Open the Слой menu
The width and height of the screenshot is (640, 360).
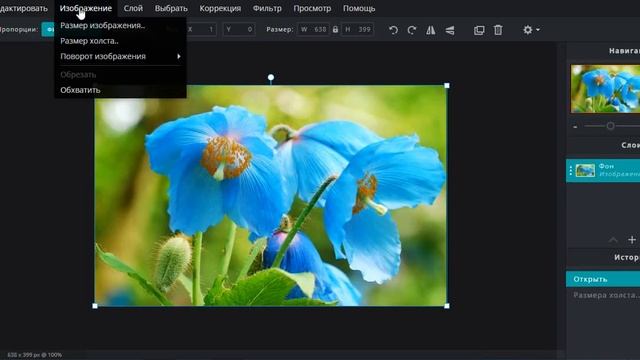coord(133,8)
